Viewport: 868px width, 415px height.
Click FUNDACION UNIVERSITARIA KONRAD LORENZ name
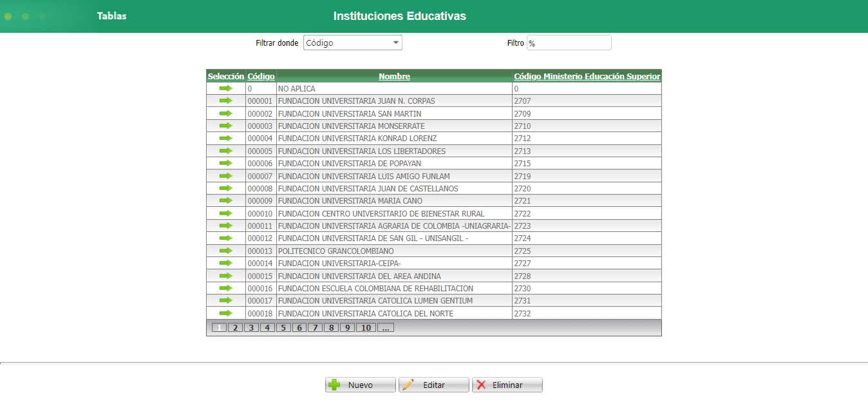(357, 139)
